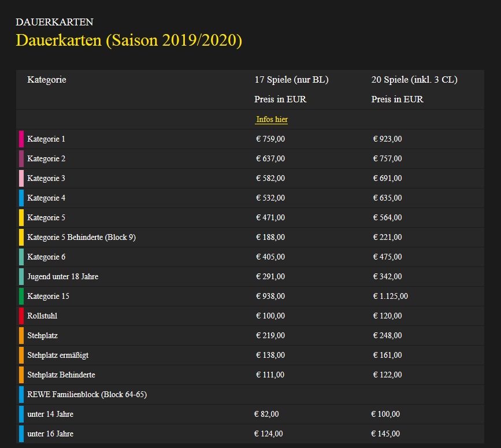The width and height of the screenshot is (501, 448).
Task: Select the teal Kategorie 6 color marker
Action: coord(21,257)
